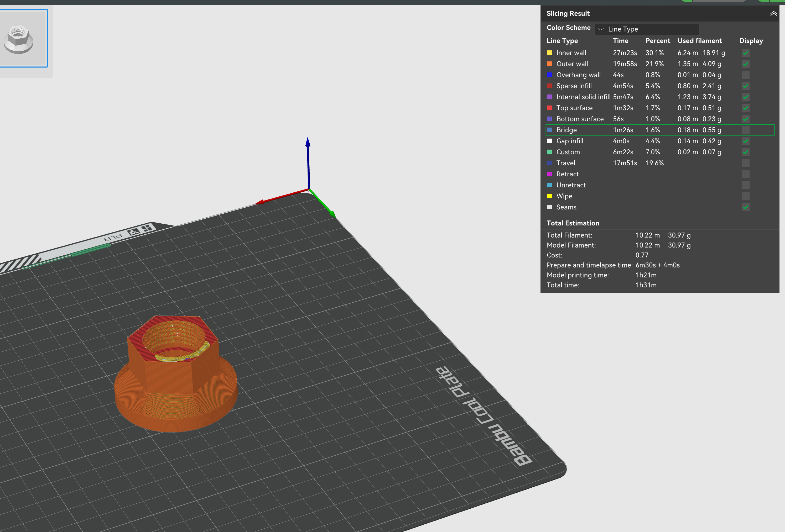Image resolution: width=785 pixels, height=532 pixels.
Task: Select the Gap infill row
Action: click(x=660, y=141)
